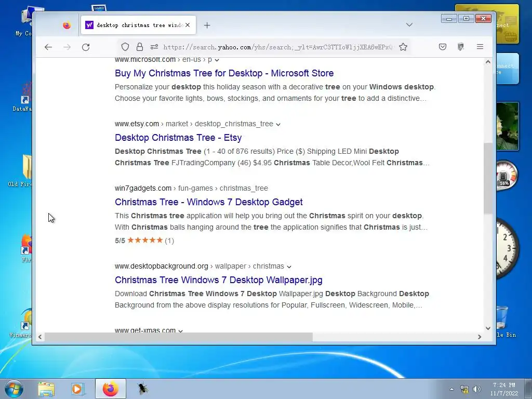This screenshot has width=532, height=399.
Task: Show hidden system tray icons
Action: [451, 389]
